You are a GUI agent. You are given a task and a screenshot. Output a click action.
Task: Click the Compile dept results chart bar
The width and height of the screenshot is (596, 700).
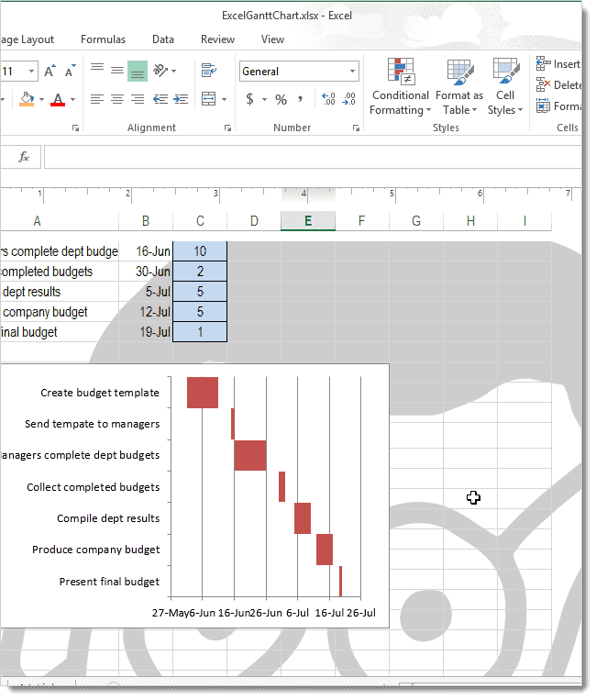303,518
